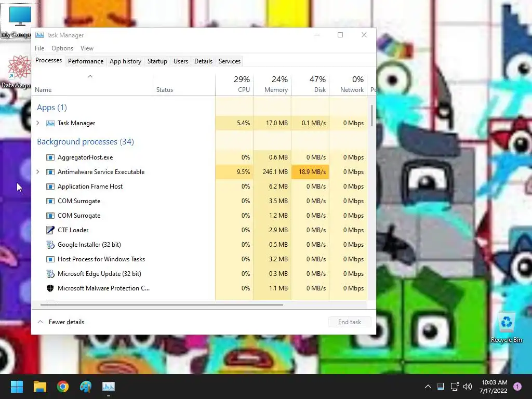
Task: Switch to the Services tab
Action: pos(229,61)
